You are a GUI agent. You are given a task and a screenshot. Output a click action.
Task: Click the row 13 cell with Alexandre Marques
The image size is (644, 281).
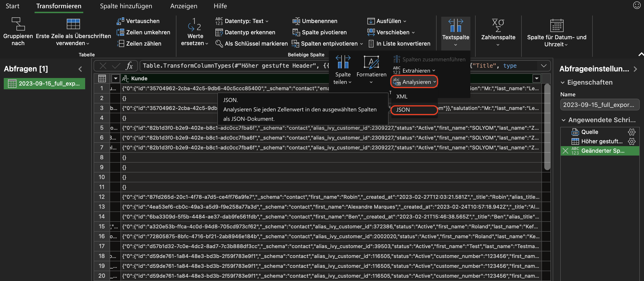[331, 207]
